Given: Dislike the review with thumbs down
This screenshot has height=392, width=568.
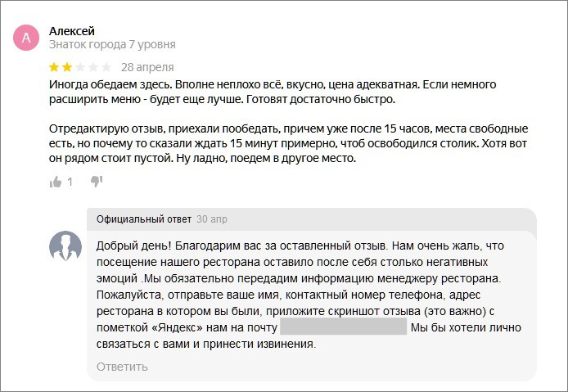Looking at the screenshot, I should (97, 181).
